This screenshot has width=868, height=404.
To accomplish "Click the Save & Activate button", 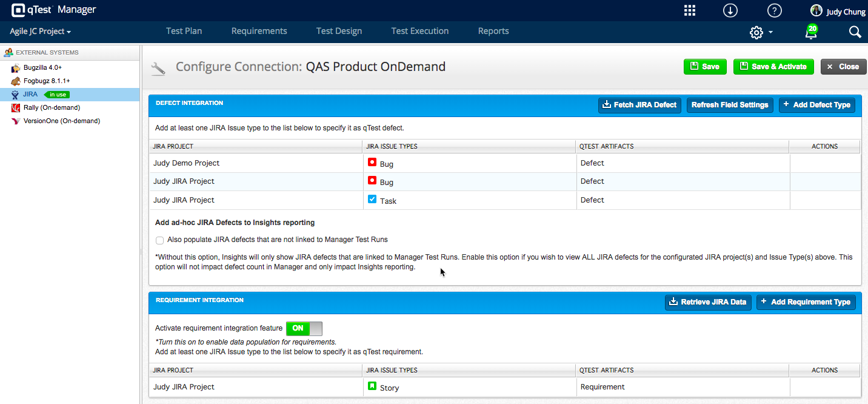I will (773, 67).
